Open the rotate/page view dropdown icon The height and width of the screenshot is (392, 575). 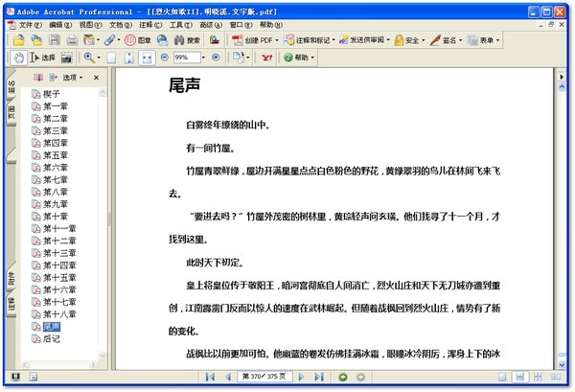click(241, 58)
